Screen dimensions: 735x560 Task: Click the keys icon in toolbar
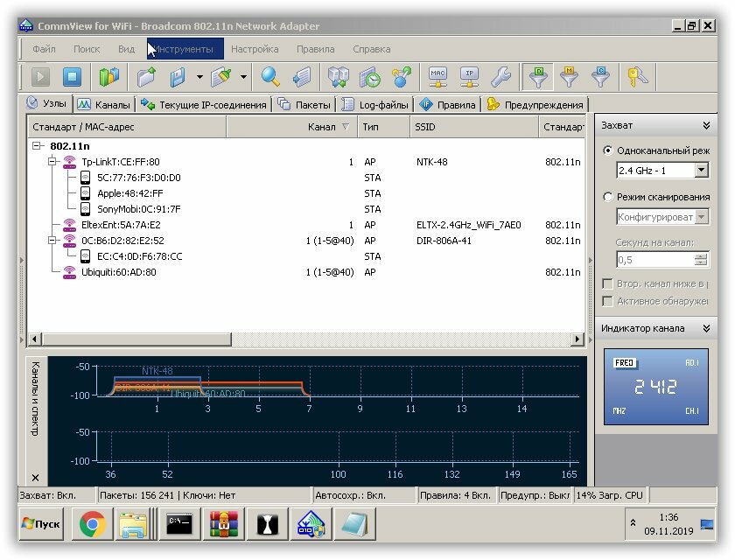click(x=638, y=77)
